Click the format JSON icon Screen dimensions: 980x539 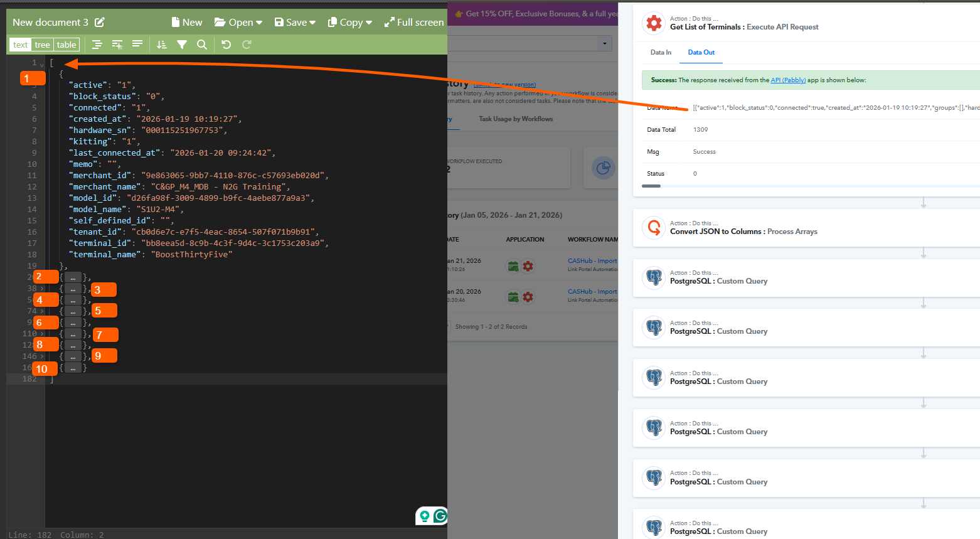pyautogui.click(x=97, y=45)
